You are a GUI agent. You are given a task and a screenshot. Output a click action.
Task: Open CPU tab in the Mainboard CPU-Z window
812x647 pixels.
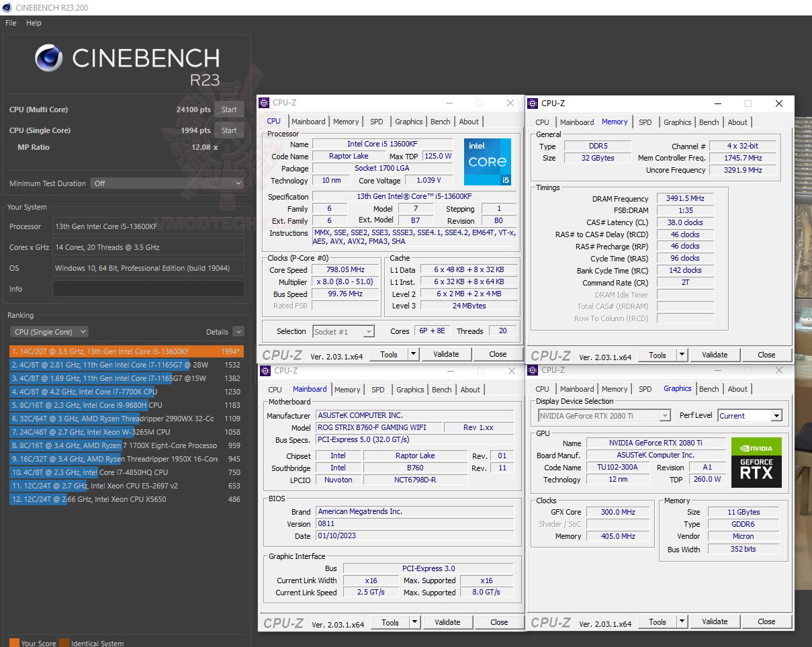[275, 390]
